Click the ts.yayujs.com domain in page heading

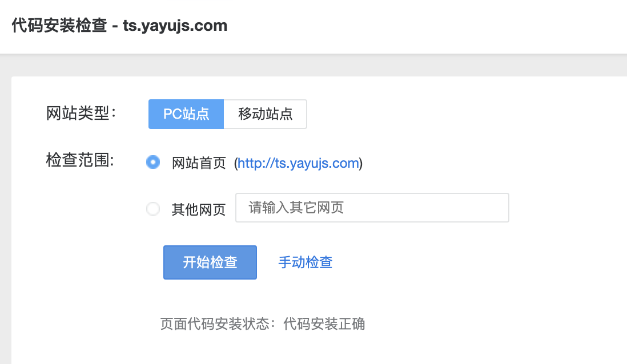pos(175,26)
